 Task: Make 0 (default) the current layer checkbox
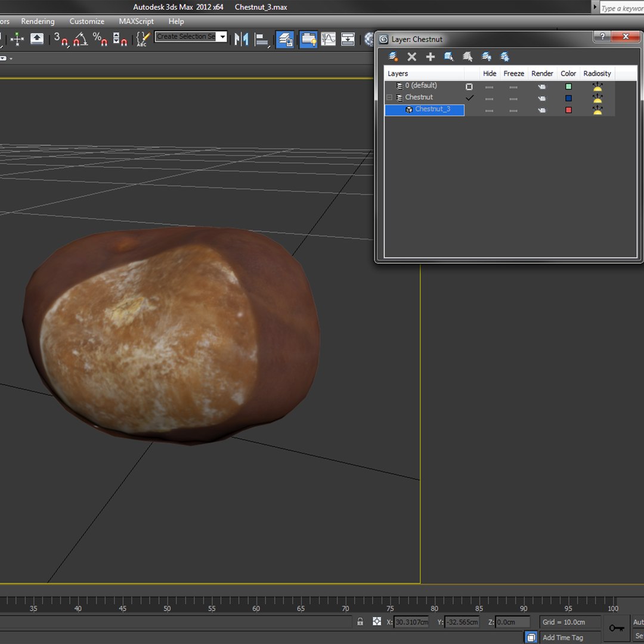[469, 86]
